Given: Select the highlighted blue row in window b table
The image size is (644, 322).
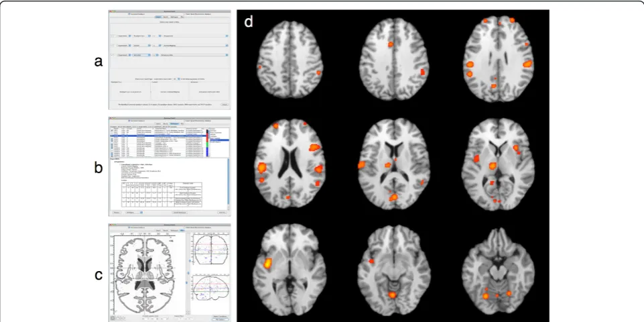Looking at the screenshot, I should point(158,136).
